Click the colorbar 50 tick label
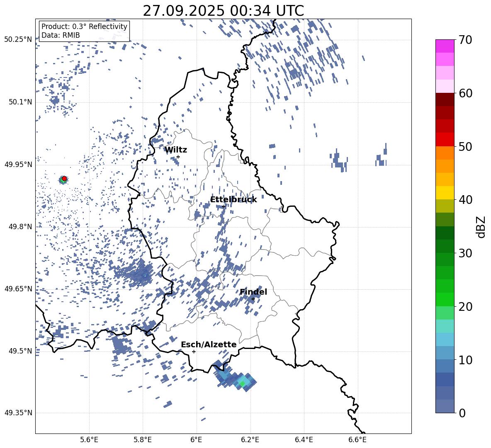This screenshot has width=491, height=448. pyautogui.click(x=465, y=146)
